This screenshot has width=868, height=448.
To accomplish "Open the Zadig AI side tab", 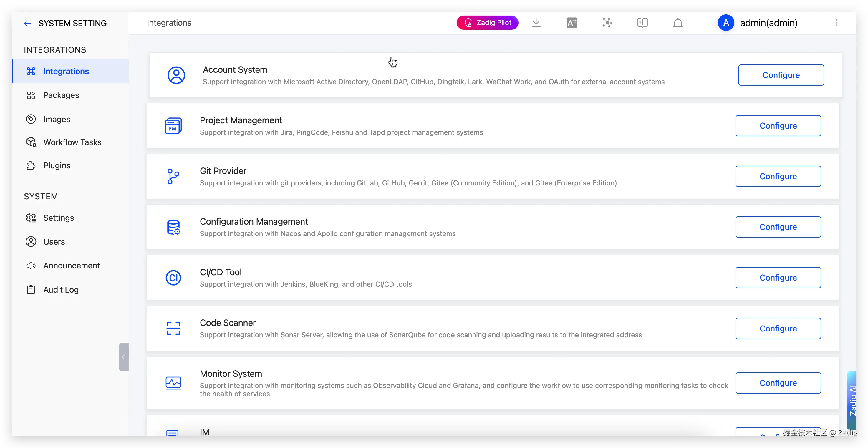I will pos(852,400).
